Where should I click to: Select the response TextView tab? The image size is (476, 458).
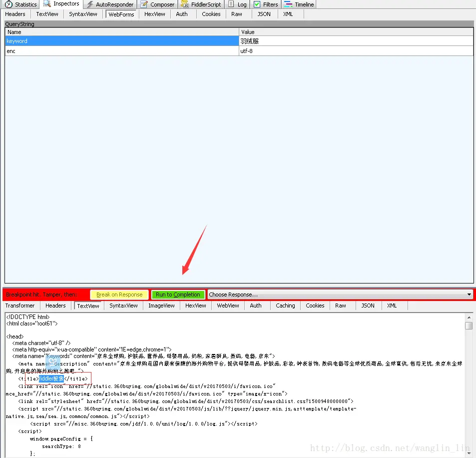[x=88, y=305]
